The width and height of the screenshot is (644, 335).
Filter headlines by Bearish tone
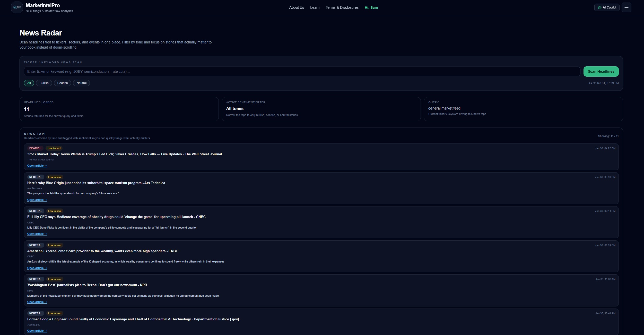point(62,83)
